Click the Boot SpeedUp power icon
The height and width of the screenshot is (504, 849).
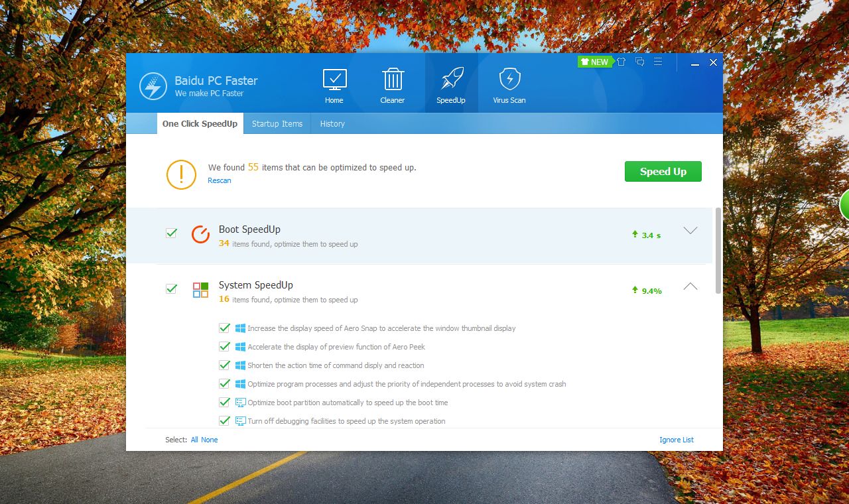coord(200,235)
